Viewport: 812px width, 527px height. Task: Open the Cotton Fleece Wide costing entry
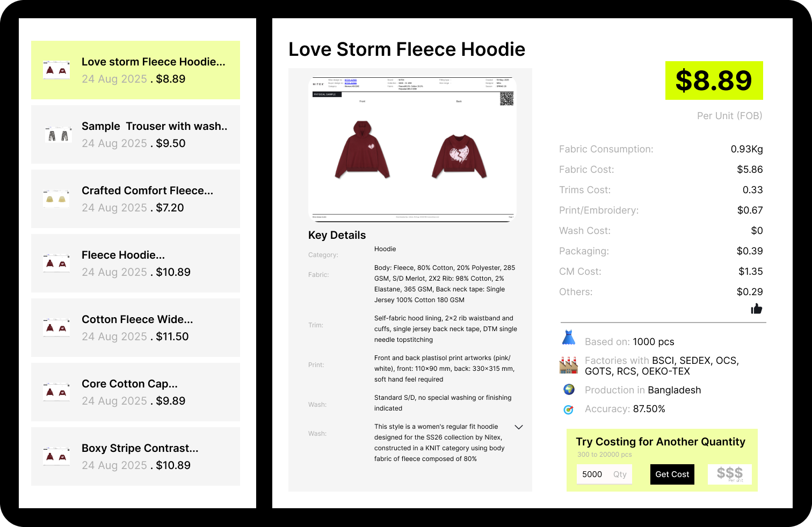tap(135, 328)
